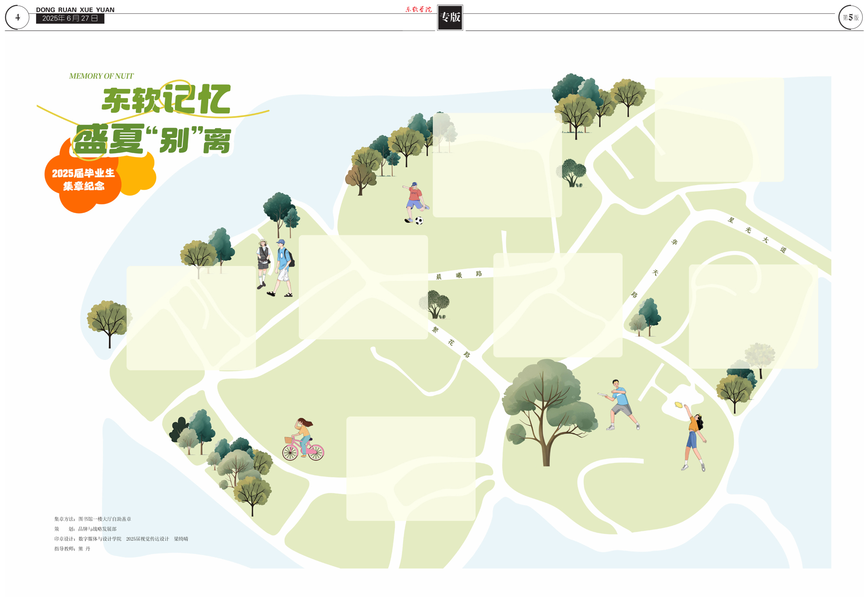Click the black 专版 section box
The width and height of the screenshot is (868, 602).
(450, 17)
